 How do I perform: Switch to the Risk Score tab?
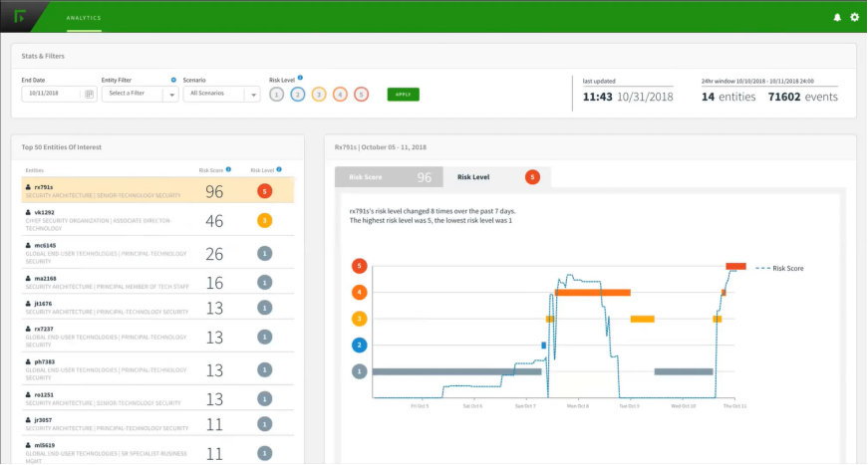coord(389,177)
